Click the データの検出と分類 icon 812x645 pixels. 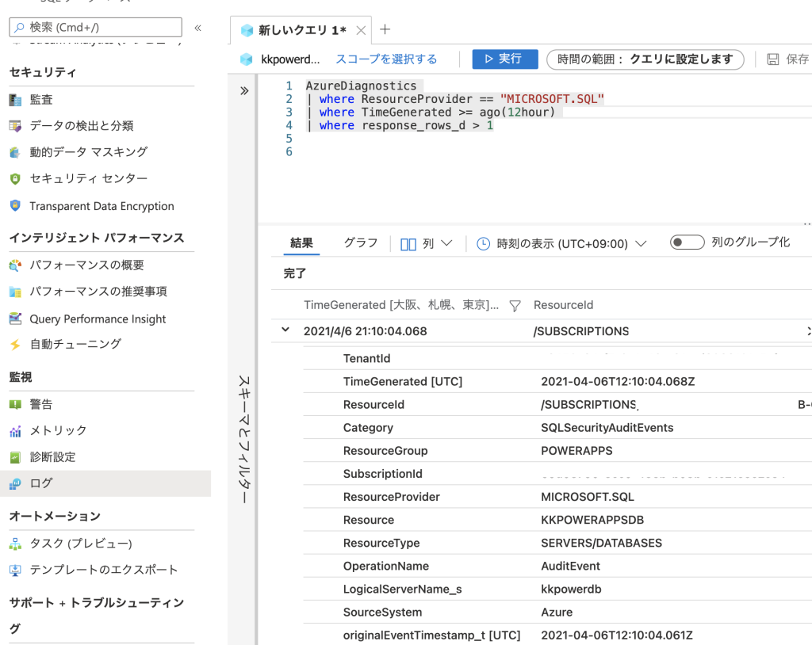tap(16, 126)
